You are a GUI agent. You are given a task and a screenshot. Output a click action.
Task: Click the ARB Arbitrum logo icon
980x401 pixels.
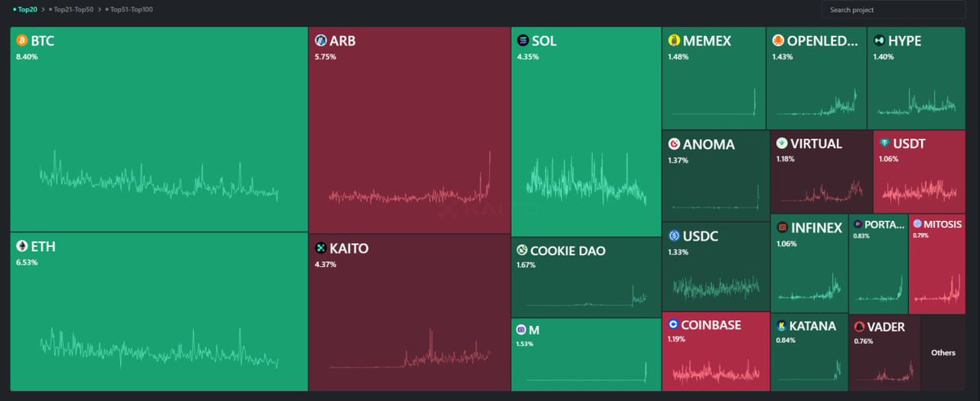click(x=320, y=41)
